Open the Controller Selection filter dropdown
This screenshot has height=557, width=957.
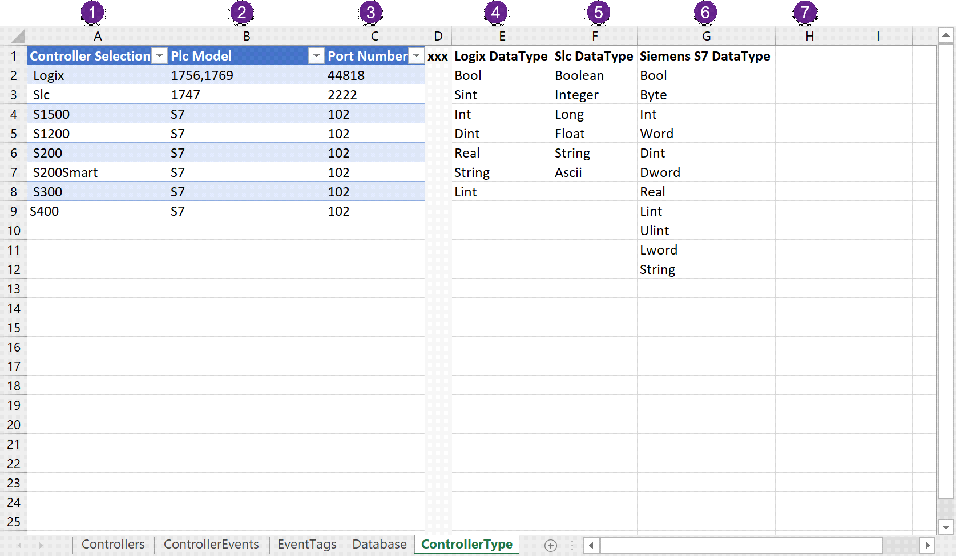[159, 56]
